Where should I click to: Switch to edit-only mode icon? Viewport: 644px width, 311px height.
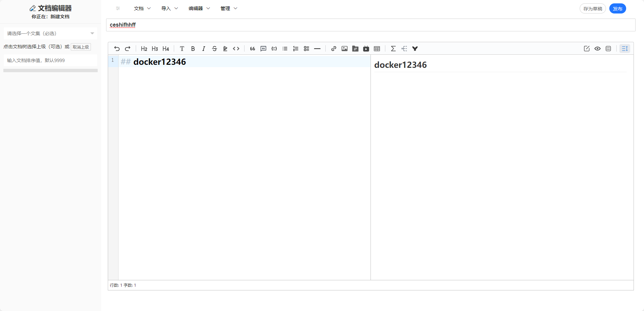point(586,49)
